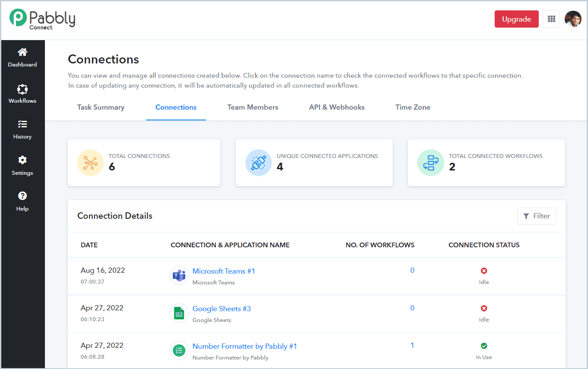588x369 pixels.
Task: Click the CONNECTION STATUS column header
Action: tap(484, 245)
